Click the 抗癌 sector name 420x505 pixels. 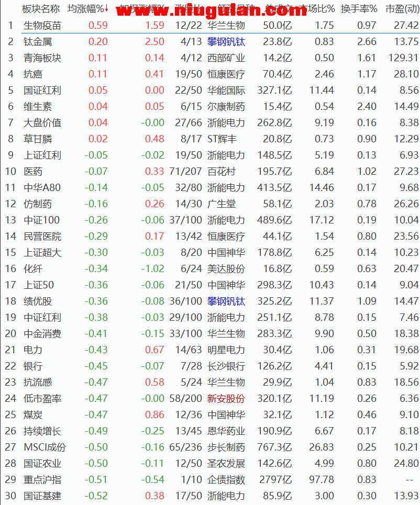coord(33,74)
